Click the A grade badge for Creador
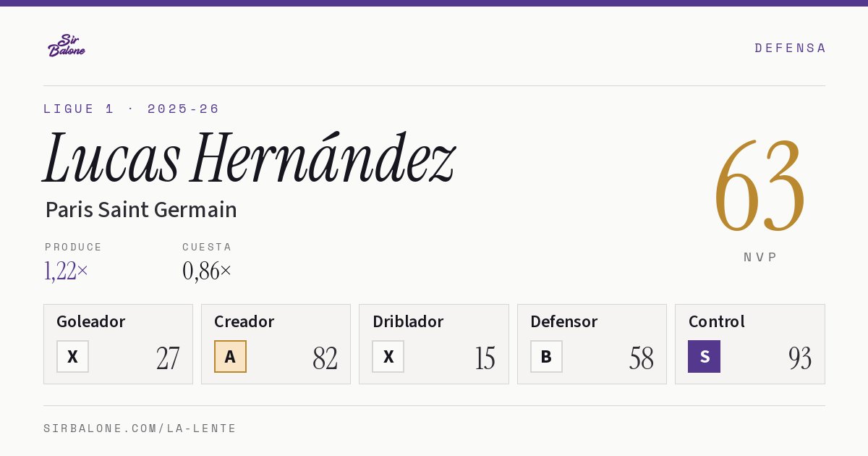Image resolution: width=868 pixels, height=456 pixels. (230, 356)
